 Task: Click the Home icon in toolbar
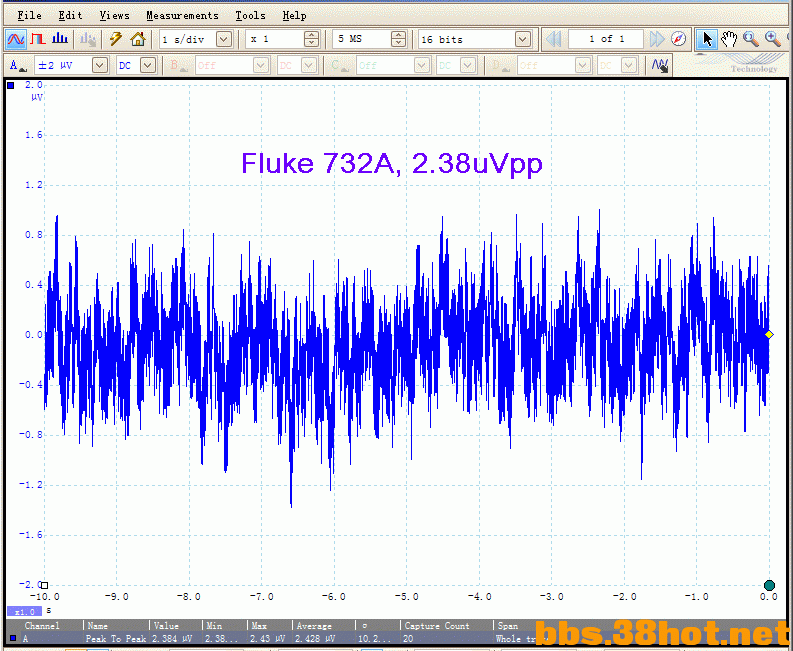click(x=138, y=39)
